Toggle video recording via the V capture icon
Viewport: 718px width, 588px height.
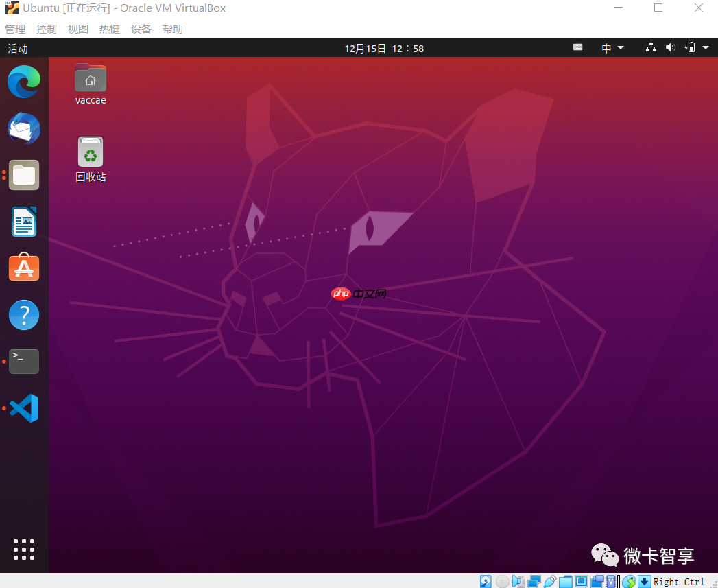coord(612,581)
